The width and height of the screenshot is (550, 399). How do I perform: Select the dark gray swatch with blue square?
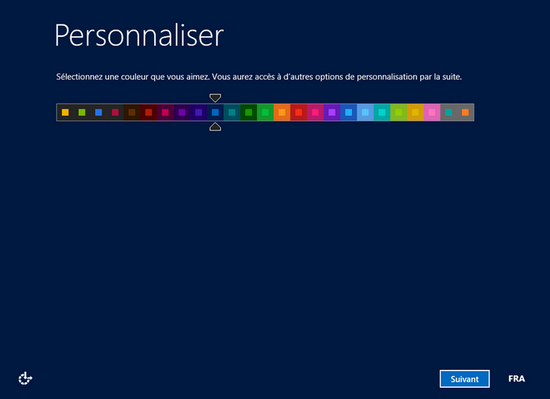click(99, 112)
